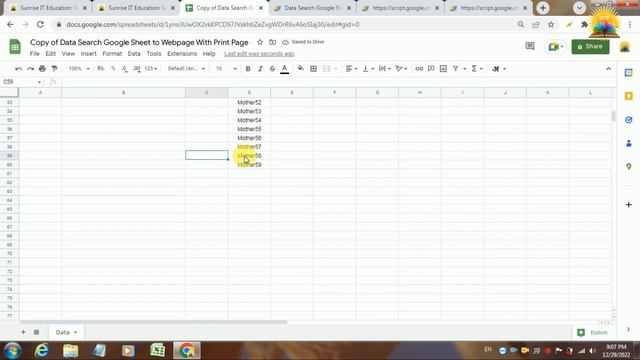Click column E header
The width and height of the screenshot is (640, 360).
click(292, 93)
